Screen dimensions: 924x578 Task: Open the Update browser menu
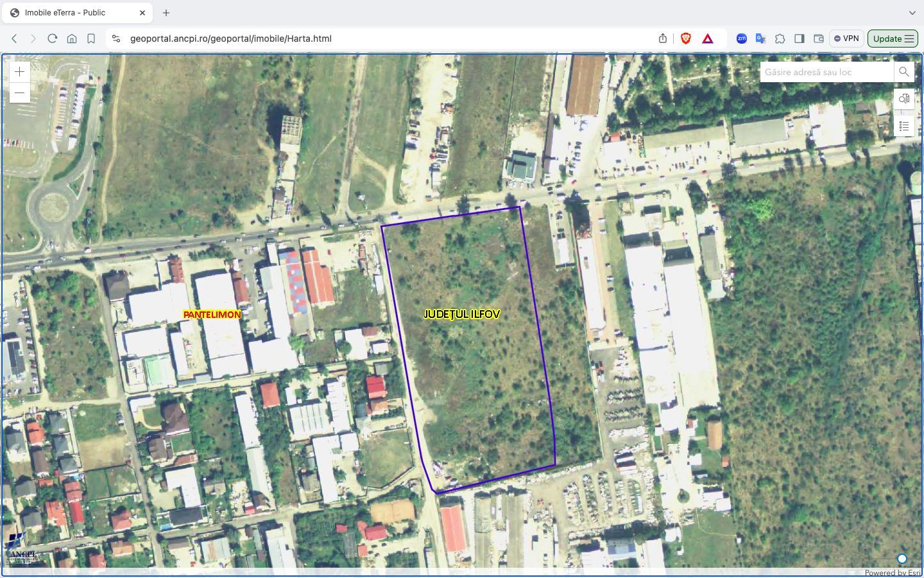(892, 39)
